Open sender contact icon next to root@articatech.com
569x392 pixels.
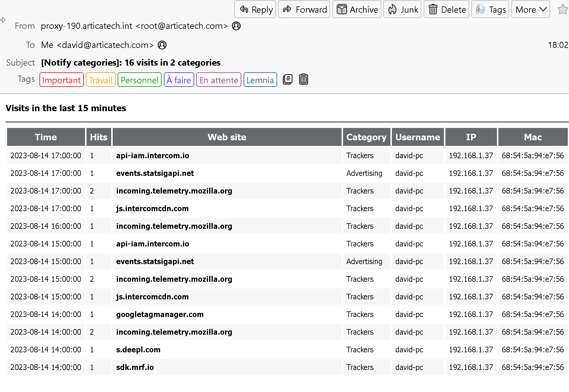tap(236, 26)
